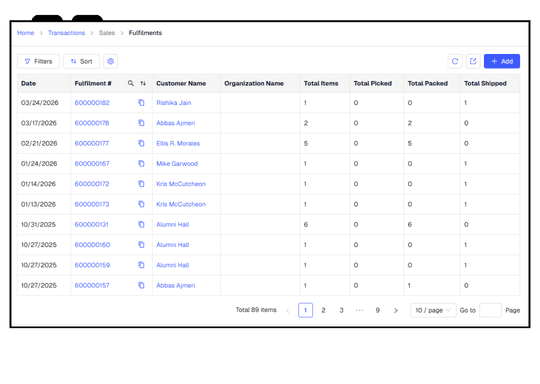Open fulfilment 600000182 link
Viewport: 540px width, 384px height.
coord(92,103)
